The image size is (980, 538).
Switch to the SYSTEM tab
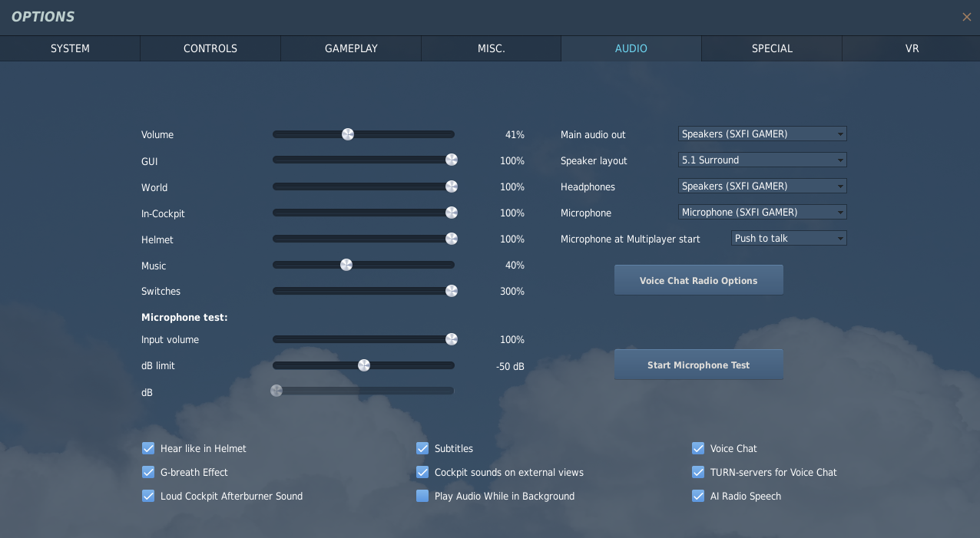[x=70, y=48]
